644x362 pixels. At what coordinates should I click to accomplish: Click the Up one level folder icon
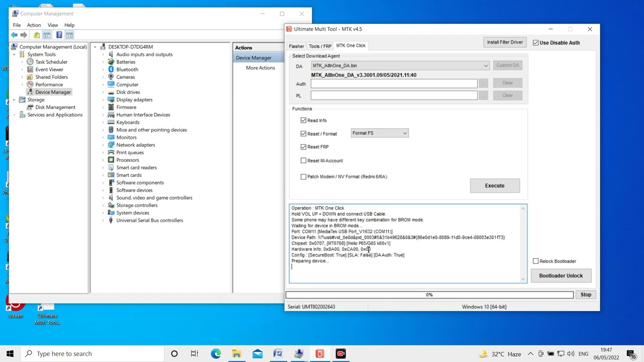coord(37,35)
